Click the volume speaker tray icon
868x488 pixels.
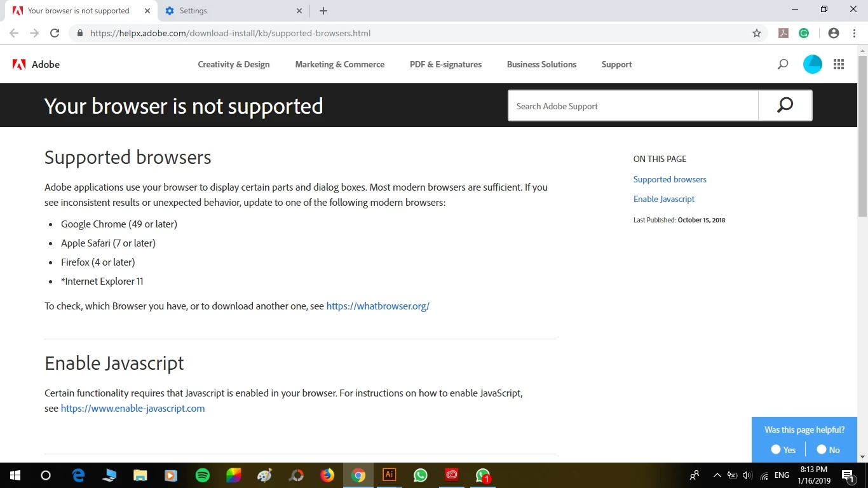click(x=747, y=475)
